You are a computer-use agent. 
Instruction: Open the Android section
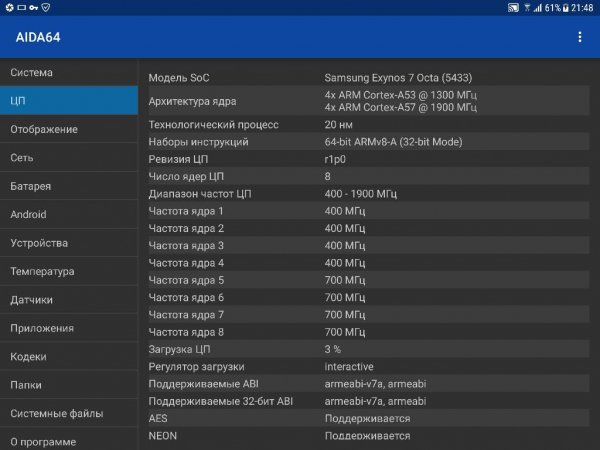click(69, 214)
